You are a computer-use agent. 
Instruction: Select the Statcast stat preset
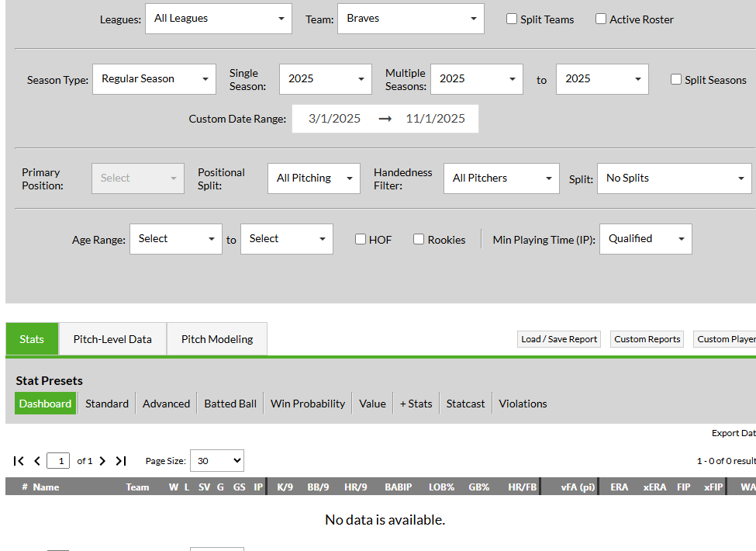click(465, 404)
